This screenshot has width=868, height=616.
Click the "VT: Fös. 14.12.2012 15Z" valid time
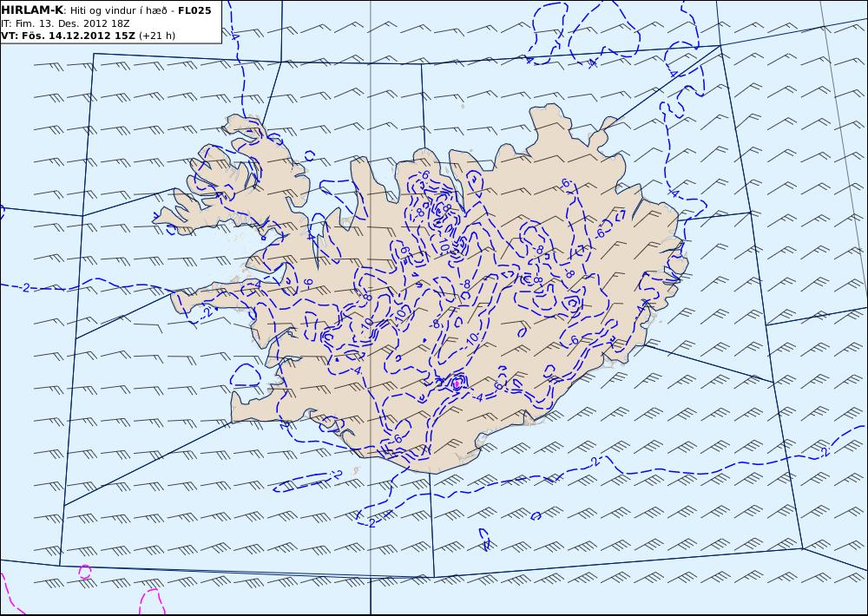coord(68,36)
